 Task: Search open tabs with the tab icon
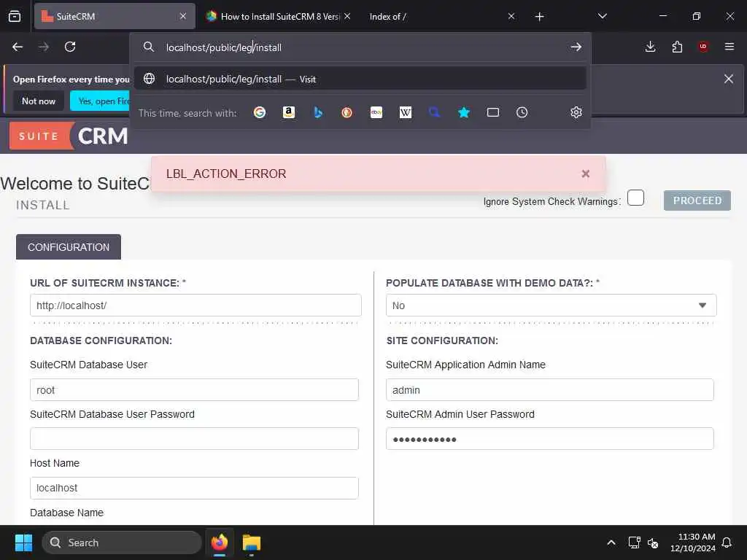tap(493, 112)
